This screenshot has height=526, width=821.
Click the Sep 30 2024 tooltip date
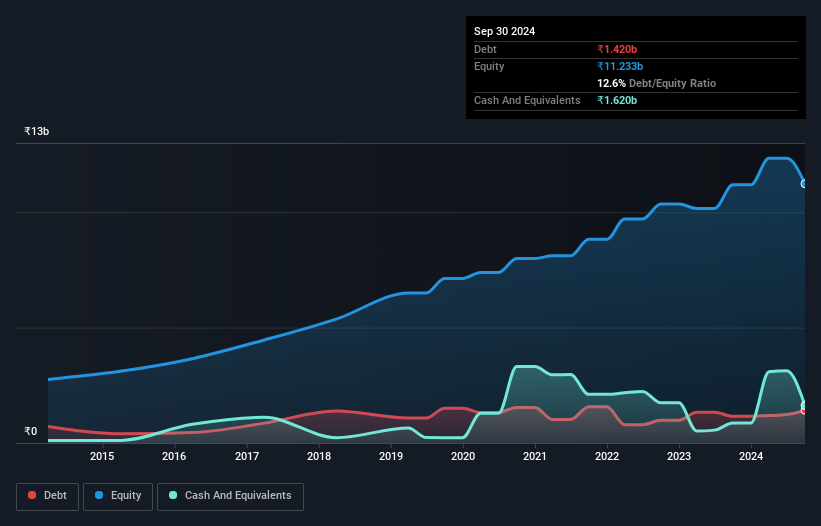(504, 31)
